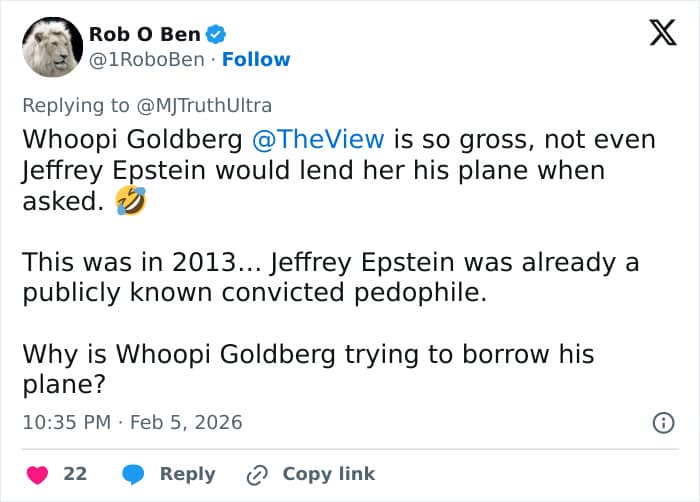Click the Reply text label
The width and height of the screenshot is (700, 502).
pos(187,474)
